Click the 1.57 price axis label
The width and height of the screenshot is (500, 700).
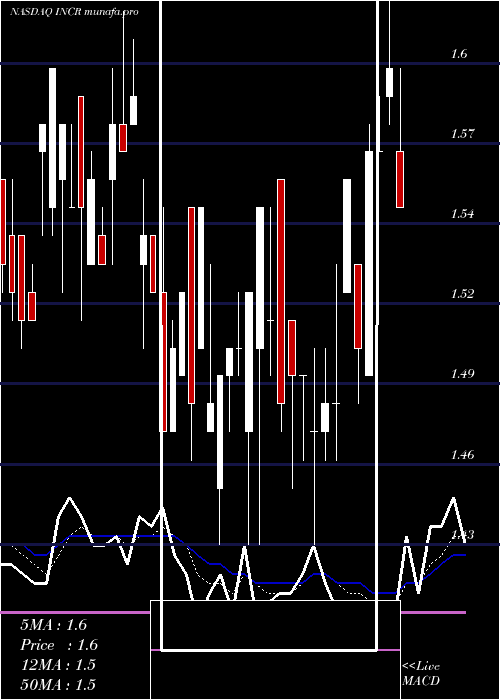click(x=462, y=133)
